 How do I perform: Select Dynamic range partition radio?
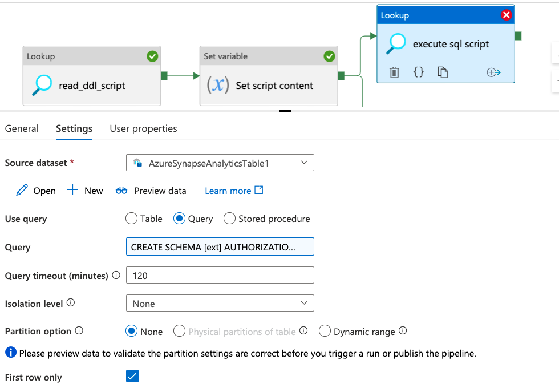point(325,331)
